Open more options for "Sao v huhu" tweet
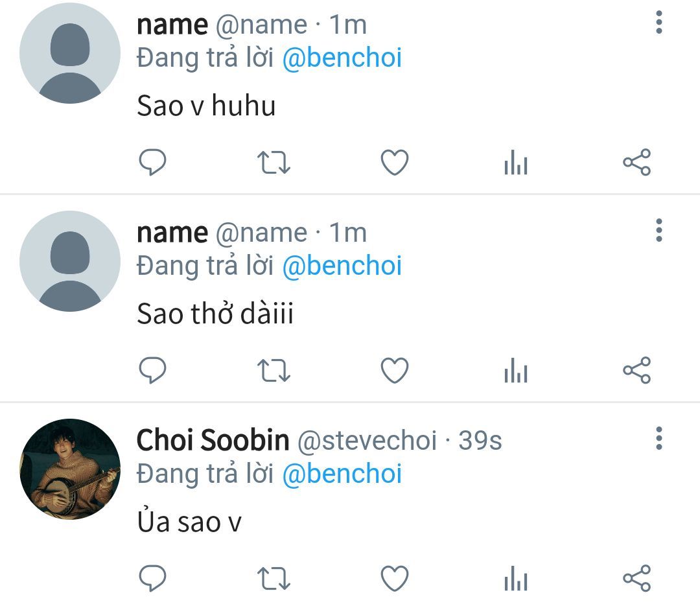Screen dimensions: 700x606 pyautogui.click(x=659, y=23)
